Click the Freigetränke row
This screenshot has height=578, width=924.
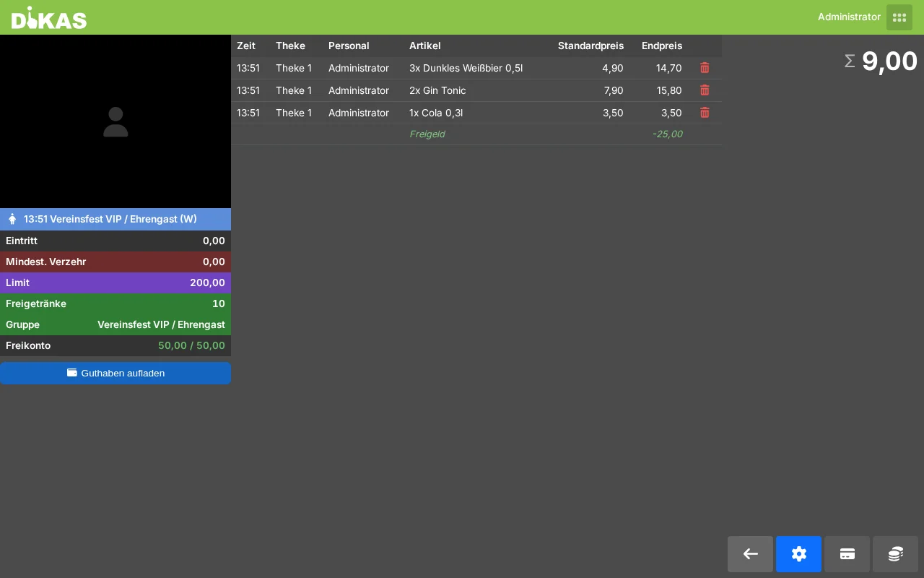pos(115,303)
